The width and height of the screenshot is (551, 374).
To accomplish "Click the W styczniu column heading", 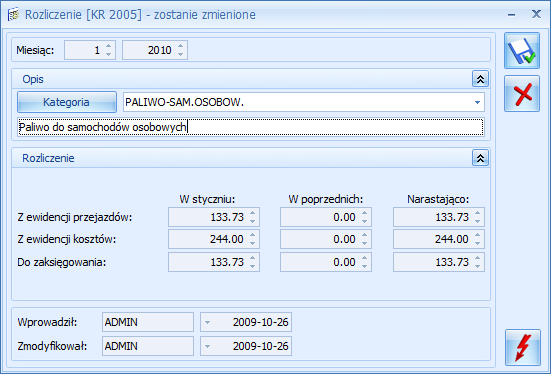I will (x=207, y=199).
